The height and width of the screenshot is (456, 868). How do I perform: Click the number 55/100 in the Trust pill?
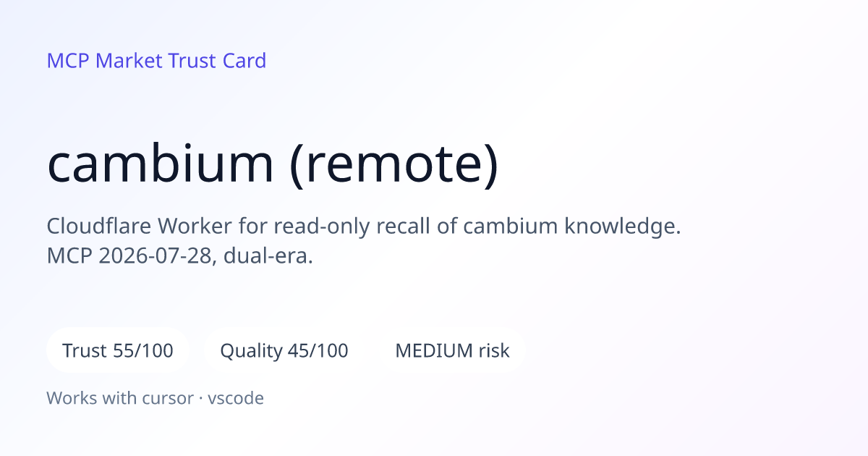click(x=143, y=351)
